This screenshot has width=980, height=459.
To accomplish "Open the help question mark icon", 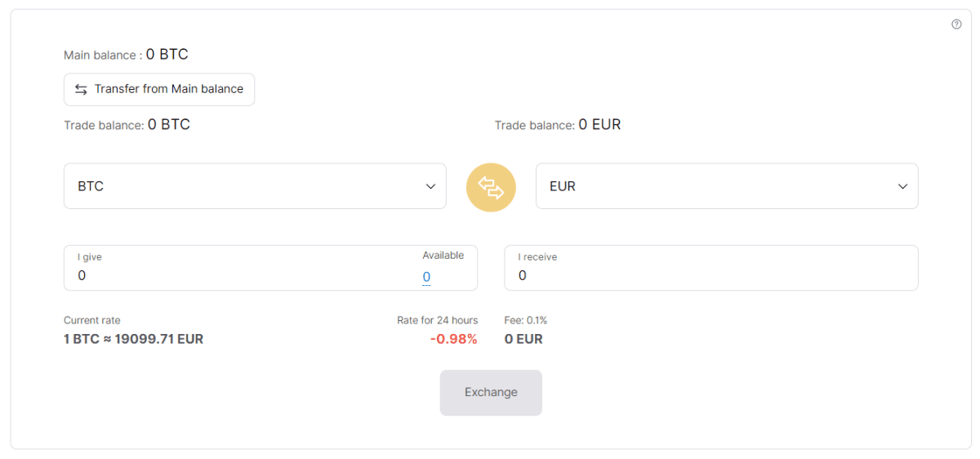I will [x=956, y=25].
